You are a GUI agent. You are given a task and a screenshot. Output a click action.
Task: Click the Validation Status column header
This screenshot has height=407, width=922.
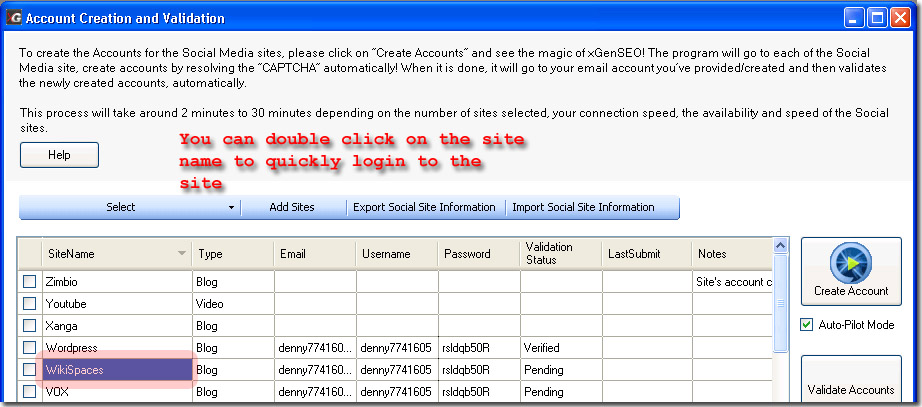pos(549,254)
